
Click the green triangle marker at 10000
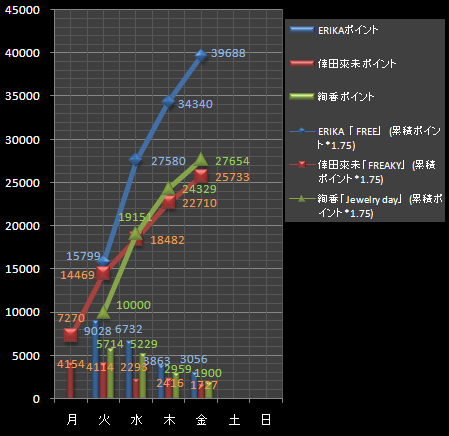pos(103,312)
